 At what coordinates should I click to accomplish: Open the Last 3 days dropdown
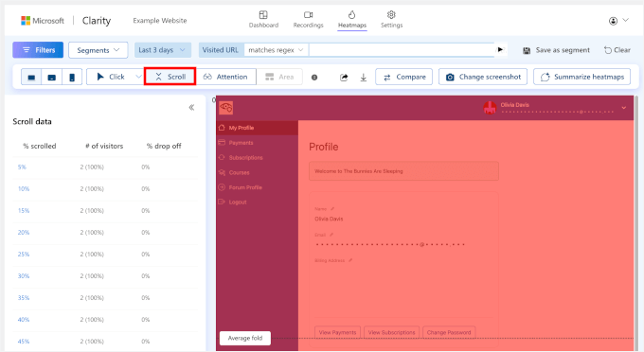pos(162,50)
